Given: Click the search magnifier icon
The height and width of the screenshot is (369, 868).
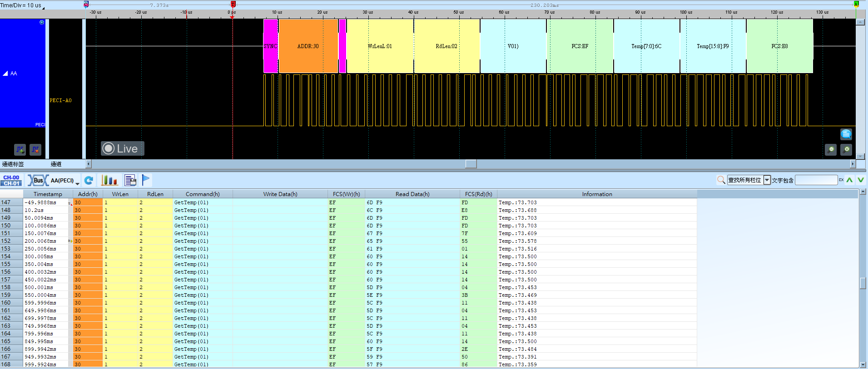Looking at the screenshot, I should tap(721, 180).
